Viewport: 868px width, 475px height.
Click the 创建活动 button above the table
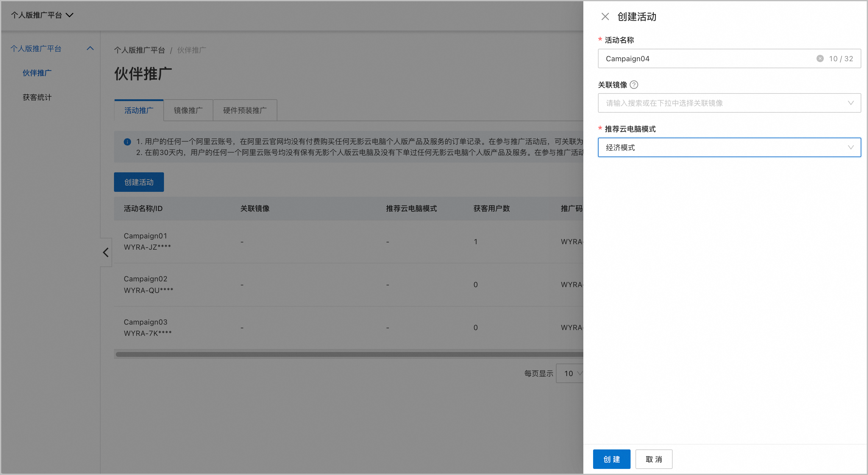point(138,182)
